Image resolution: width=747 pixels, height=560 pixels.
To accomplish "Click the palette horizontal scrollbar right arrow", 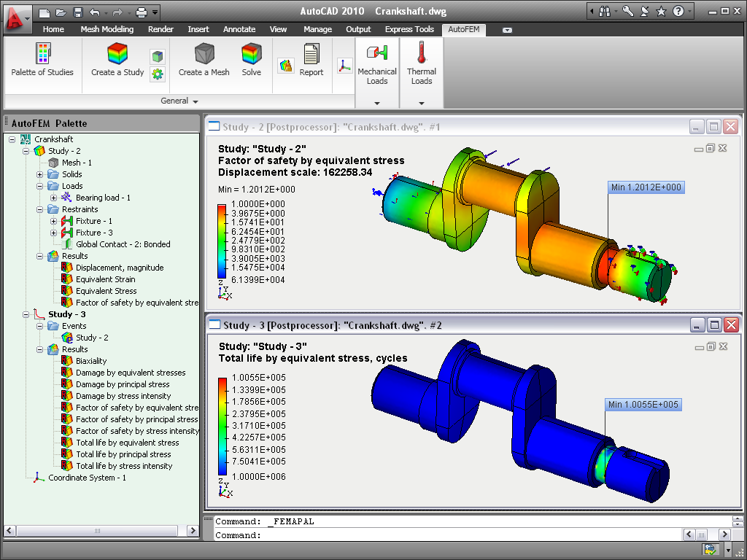I will tap(193, 531).
